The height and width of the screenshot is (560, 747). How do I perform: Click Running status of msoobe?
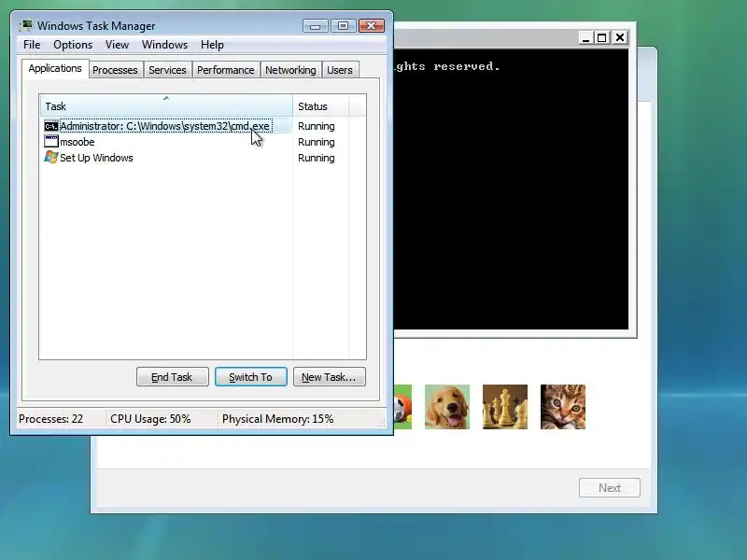[x=317, y=142]
